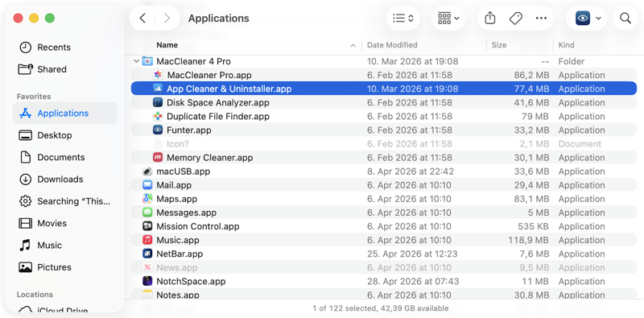Open the dropdown arrow beside the eye icon
Screen dimensions: 644x318
point(598,18)
